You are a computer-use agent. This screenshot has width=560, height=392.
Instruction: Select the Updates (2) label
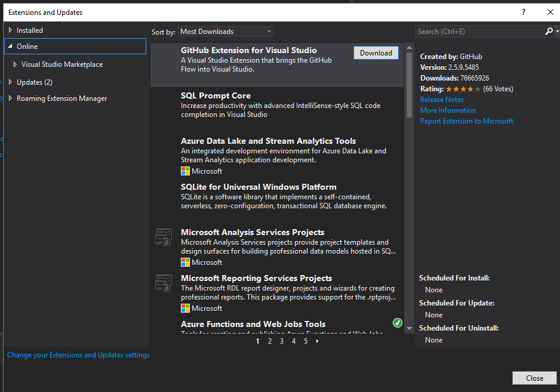tap(35, 82)
